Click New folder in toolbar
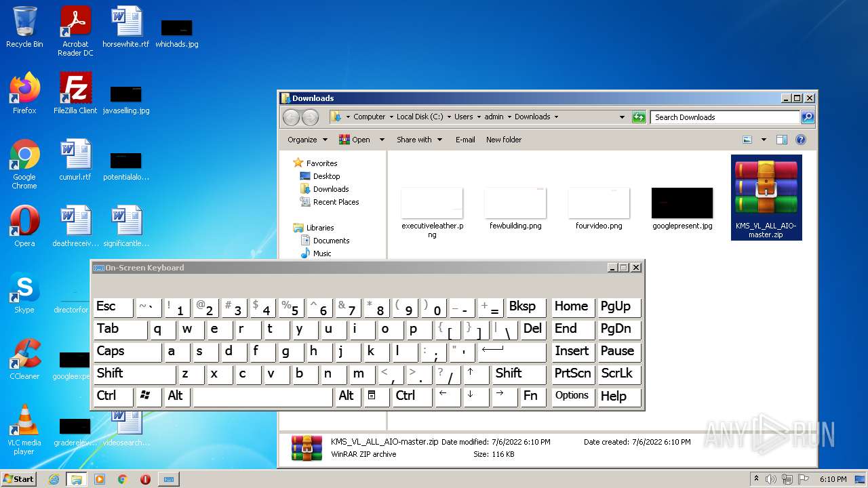 [x=504, y=140]
